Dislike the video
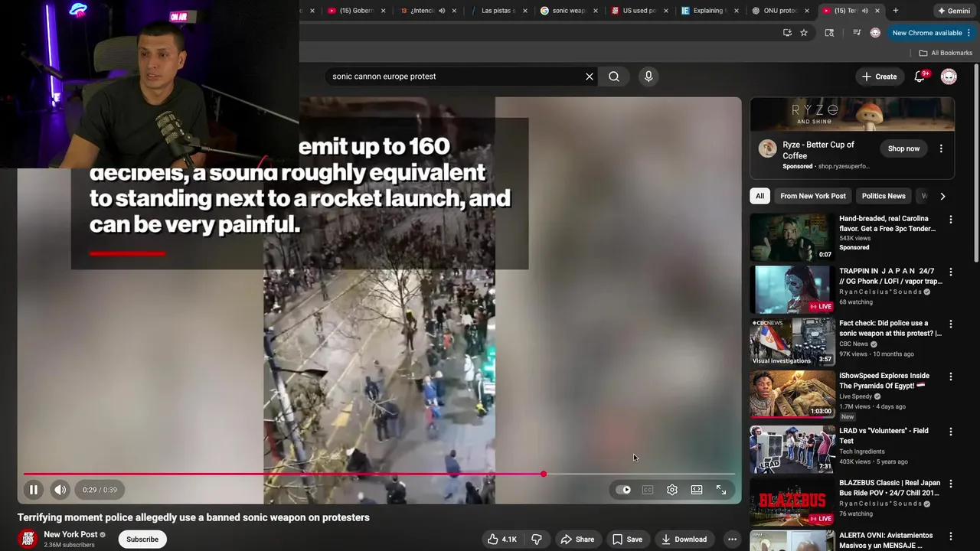980x551 pixels. (536, 540)
